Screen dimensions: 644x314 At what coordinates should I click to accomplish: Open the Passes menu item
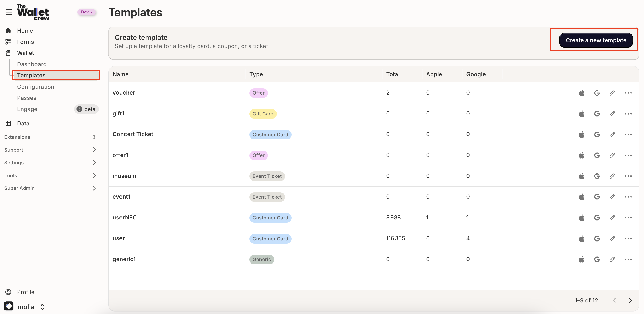tap(27, 98)
